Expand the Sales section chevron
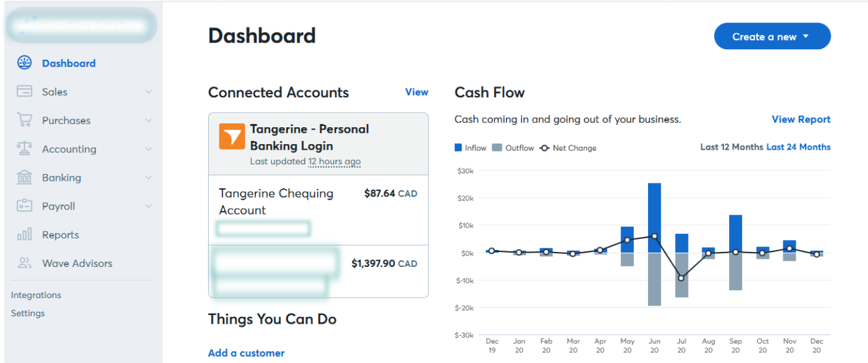This screenshot has height=363, width=868. 148,91
